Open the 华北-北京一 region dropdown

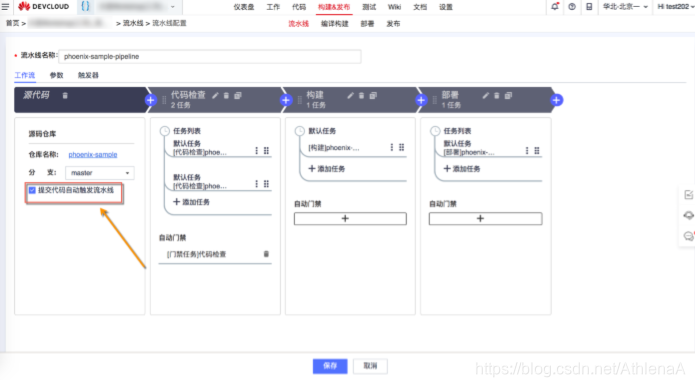[x=625, y=7]
